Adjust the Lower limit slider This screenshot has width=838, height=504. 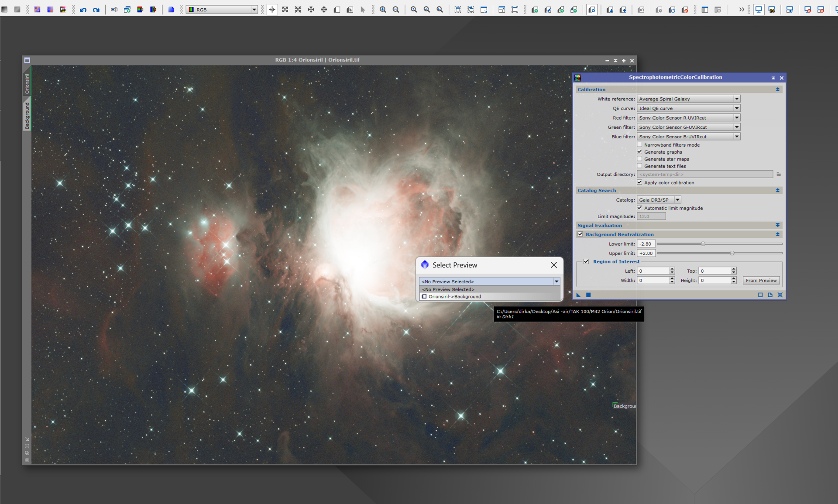click(x=703, y=244)
